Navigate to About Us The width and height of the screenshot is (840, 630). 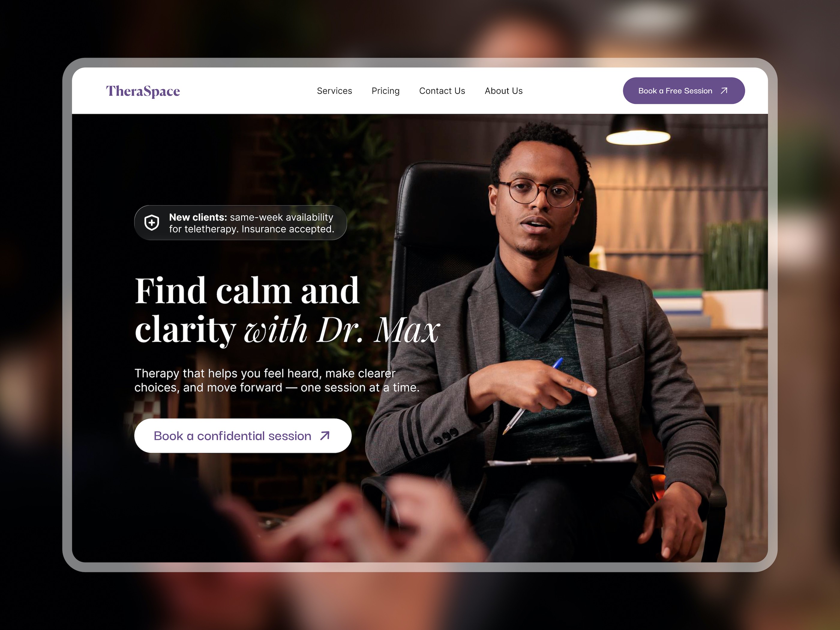pyautogui.click(x=503, y=91)
